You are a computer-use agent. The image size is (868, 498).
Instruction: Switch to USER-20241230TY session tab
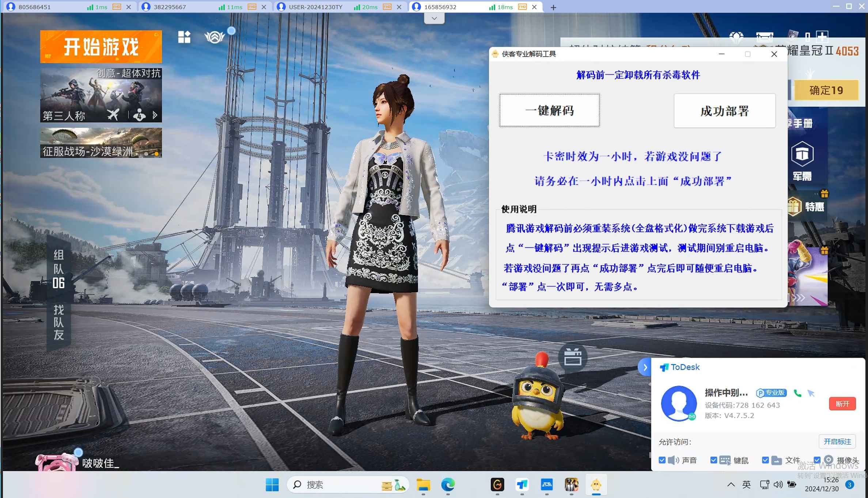tap(315, 7)
